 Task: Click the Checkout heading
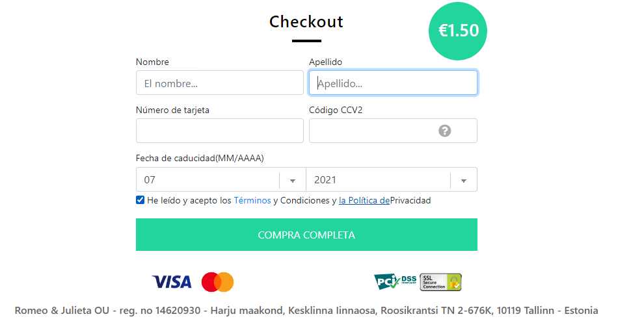point(306,21)
